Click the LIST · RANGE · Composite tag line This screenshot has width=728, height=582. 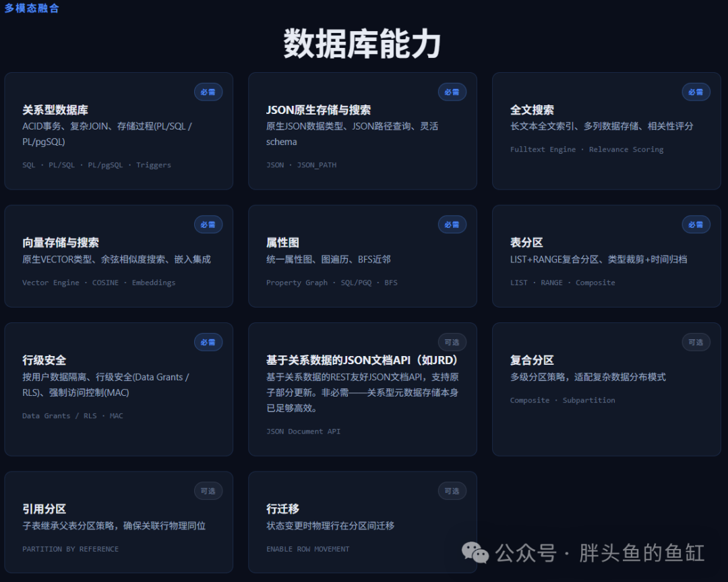pyautogui.click(x=563, y=283)
